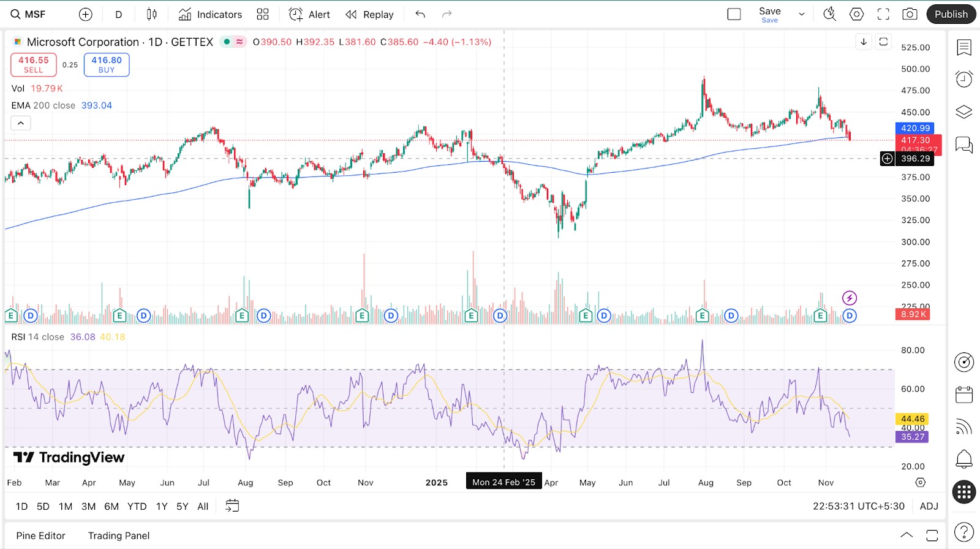This screenshot has height=549, width=980.
Task: Open the indicator templates grid icon
Action: tap(263, 14)
